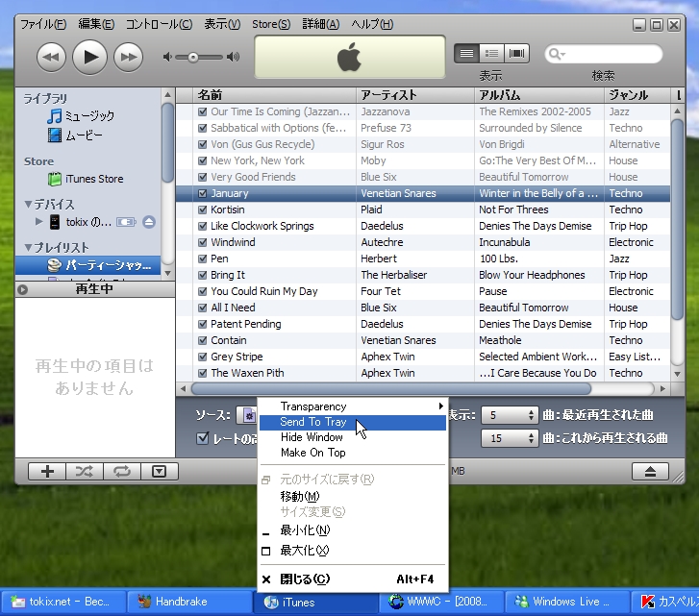Uncheck the Pen song checkbox

[x=202, y=259]
